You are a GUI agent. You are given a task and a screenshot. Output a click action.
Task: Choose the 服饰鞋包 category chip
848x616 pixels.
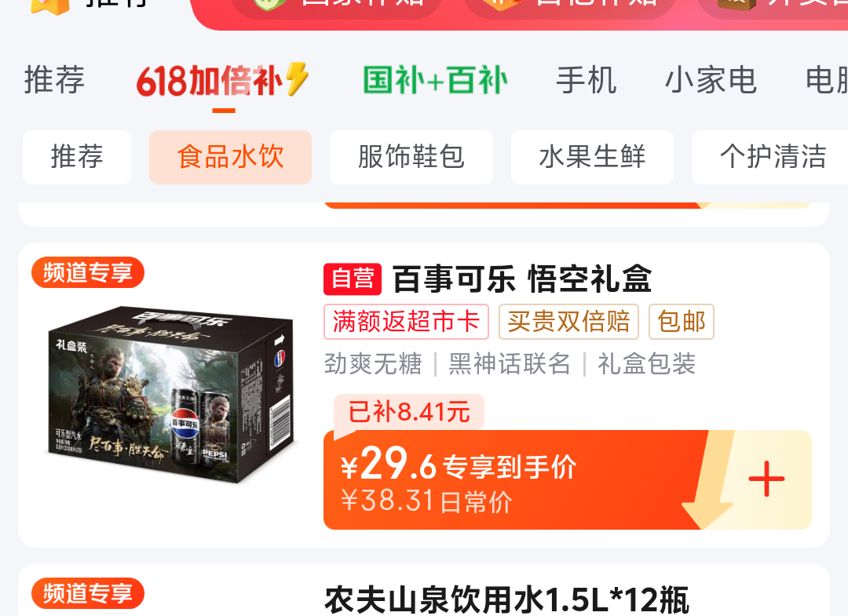click(x=411, y=157)
